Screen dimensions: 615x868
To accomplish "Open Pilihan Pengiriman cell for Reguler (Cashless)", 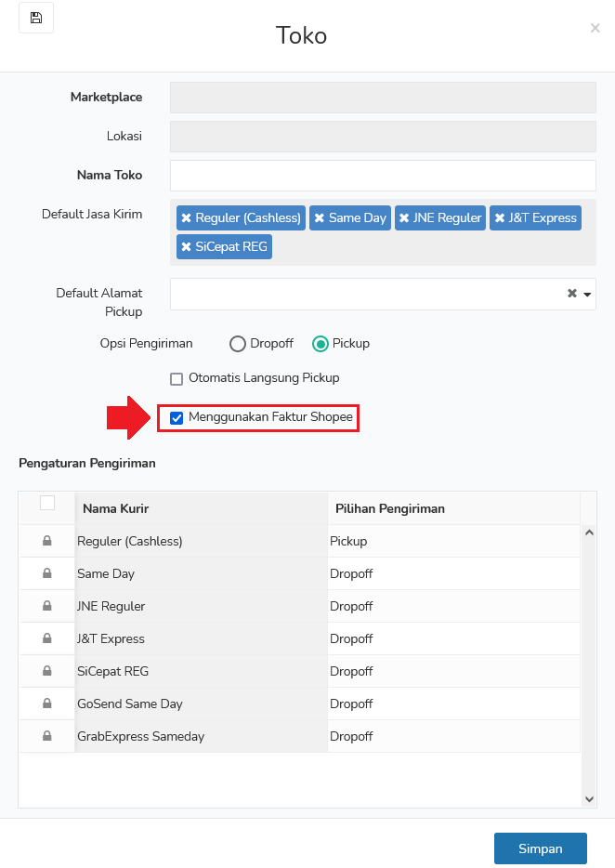I will pyautogui.click(x=453, y=542).
